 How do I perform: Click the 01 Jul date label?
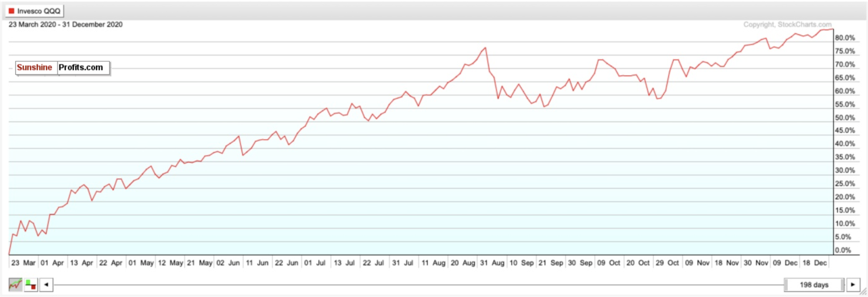pos(315,263)
